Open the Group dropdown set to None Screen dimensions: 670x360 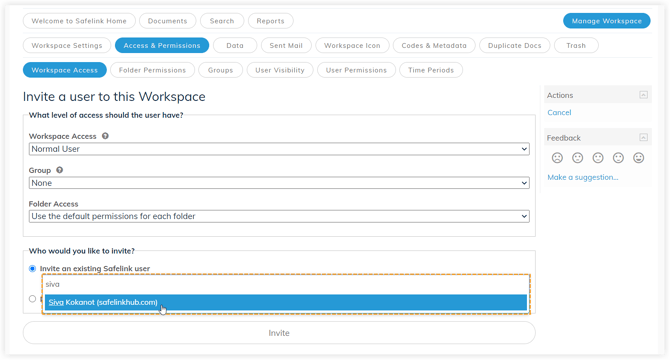tap(279, 183)
